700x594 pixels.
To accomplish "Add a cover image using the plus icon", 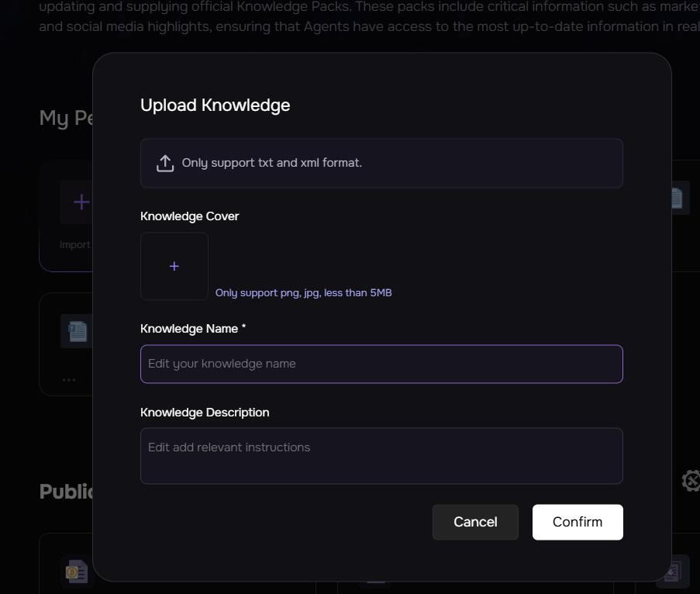I will (174, 266).
